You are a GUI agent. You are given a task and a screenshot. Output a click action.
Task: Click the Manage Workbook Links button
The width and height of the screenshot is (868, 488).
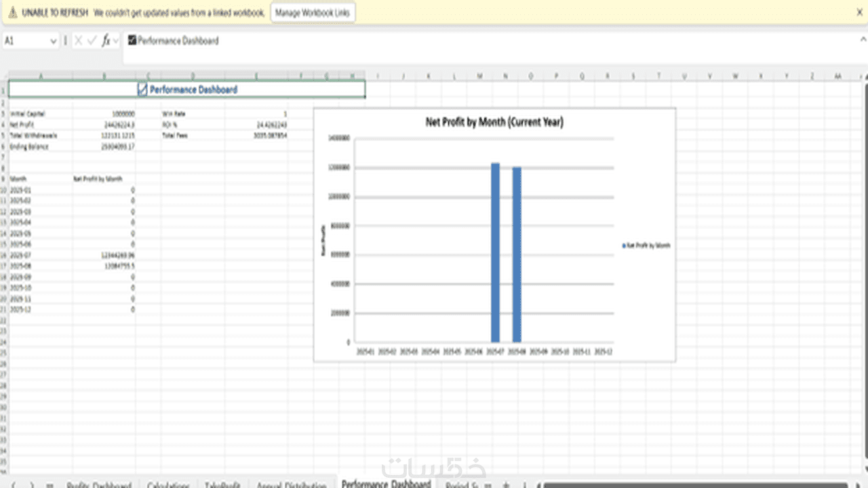pos(313,13)
